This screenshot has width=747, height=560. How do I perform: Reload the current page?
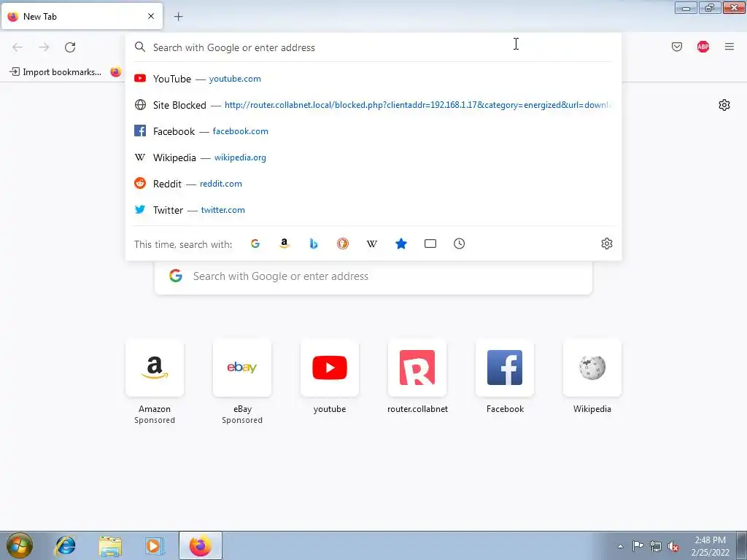[70, 47]
